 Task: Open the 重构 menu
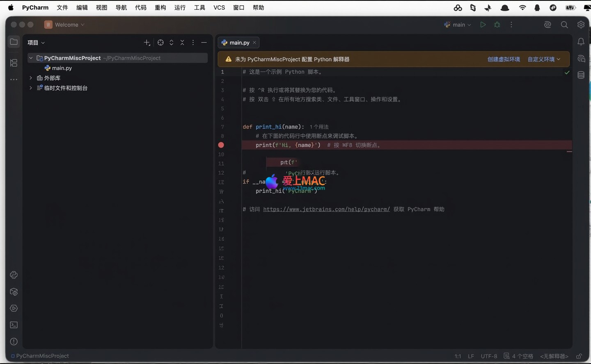tap(160, 7)
